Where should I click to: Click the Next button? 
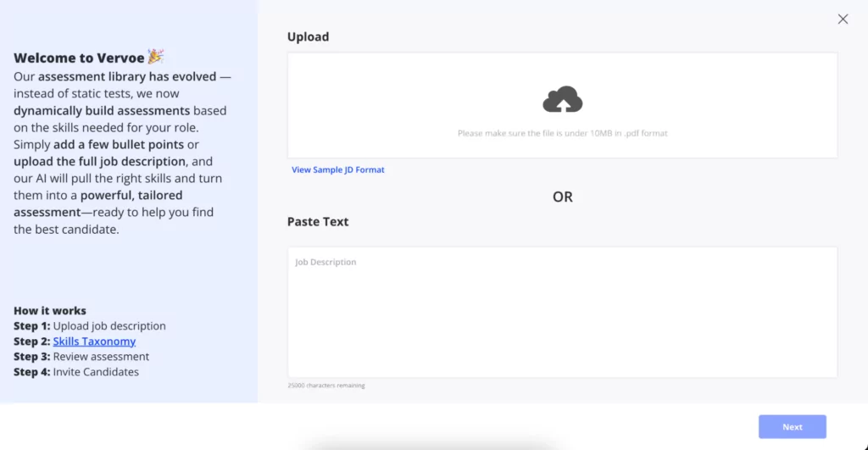pos(793,427)
